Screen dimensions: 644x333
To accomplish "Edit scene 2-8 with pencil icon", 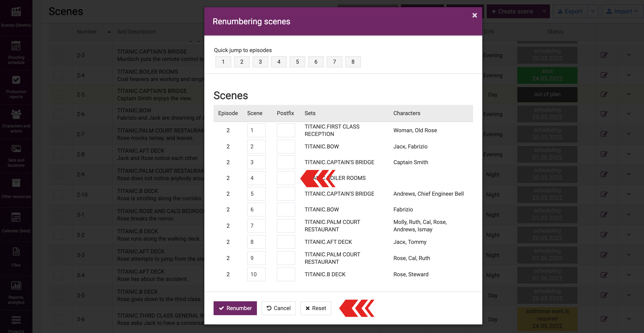I will [604, 154].
